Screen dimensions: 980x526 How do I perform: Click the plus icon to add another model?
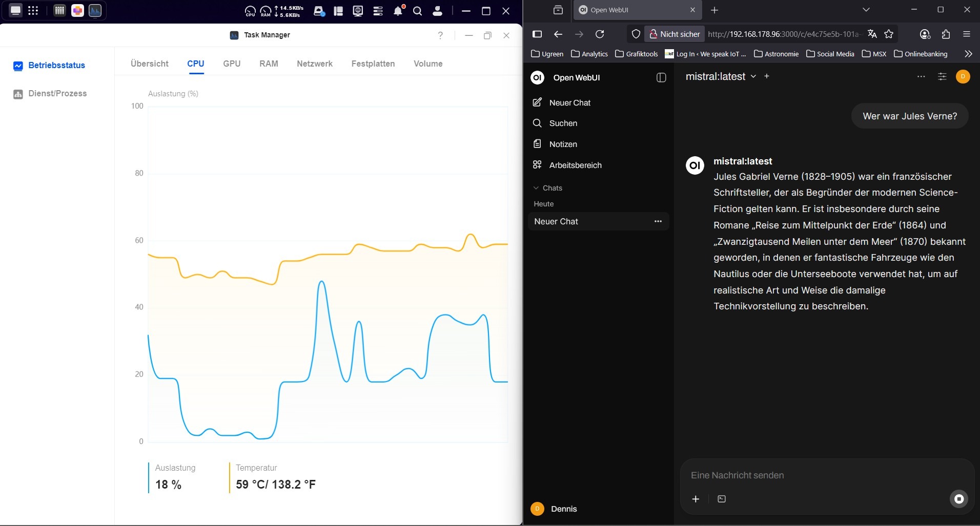point(767,76)
